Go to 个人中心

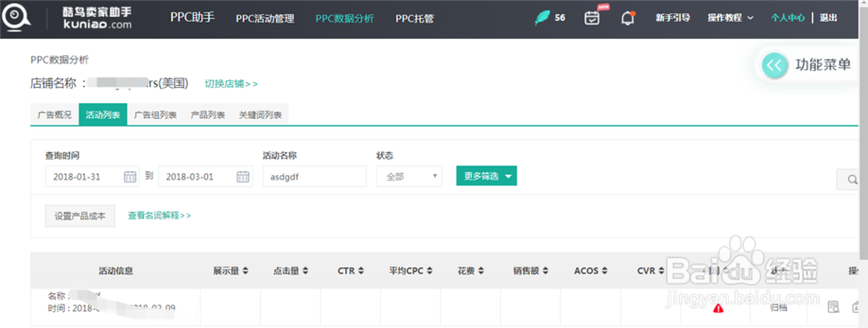click(788, 17)
